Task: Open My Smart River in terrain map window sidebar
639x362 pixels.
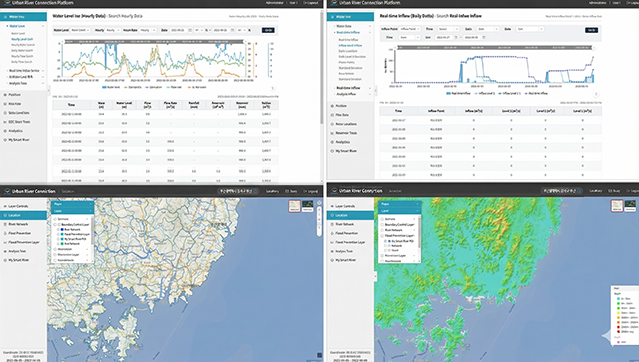Action: click(x=346, y=260)
